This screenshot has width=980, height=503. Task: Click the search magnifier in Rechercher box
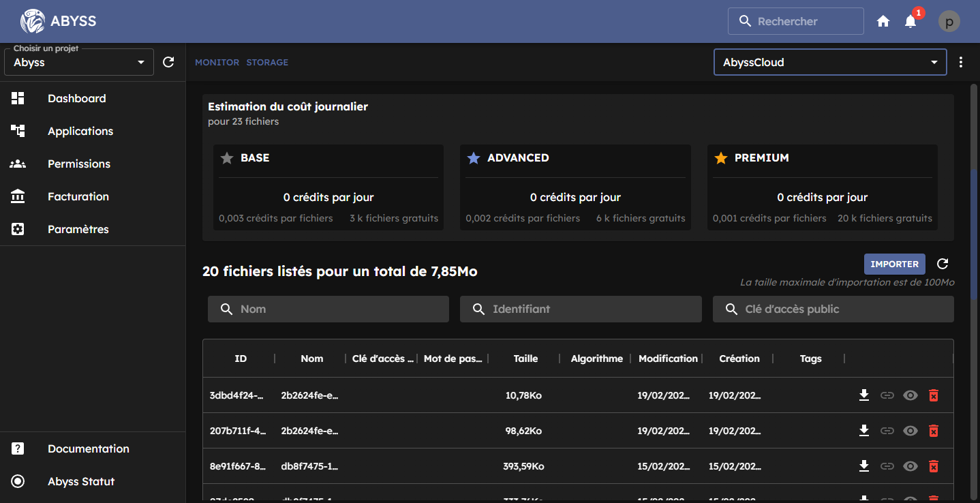point(745,21)
